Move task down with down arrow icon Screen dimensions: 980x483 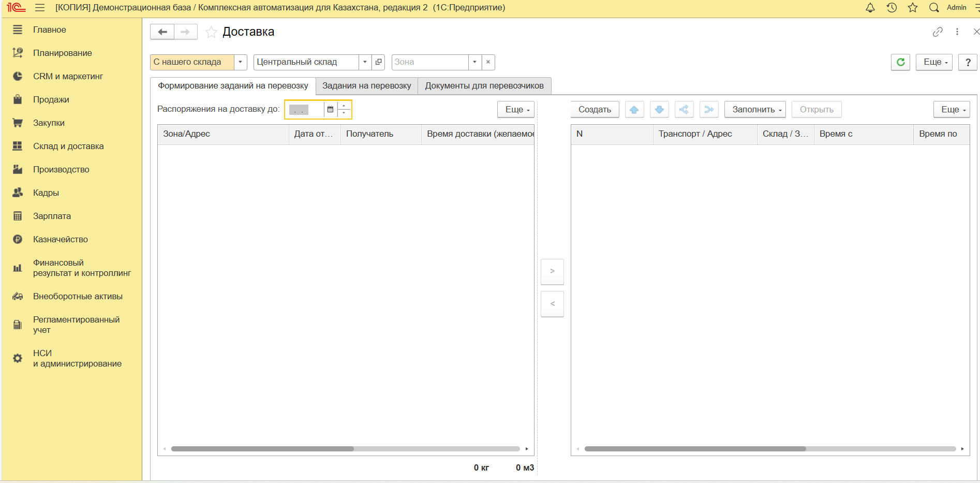click(x=659, y=110)
